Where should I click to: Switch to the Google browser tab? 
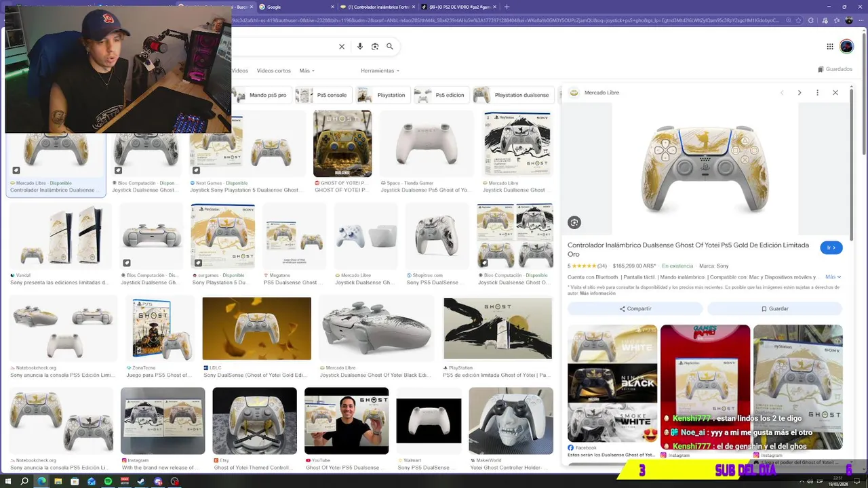click(x=295, y=7)
